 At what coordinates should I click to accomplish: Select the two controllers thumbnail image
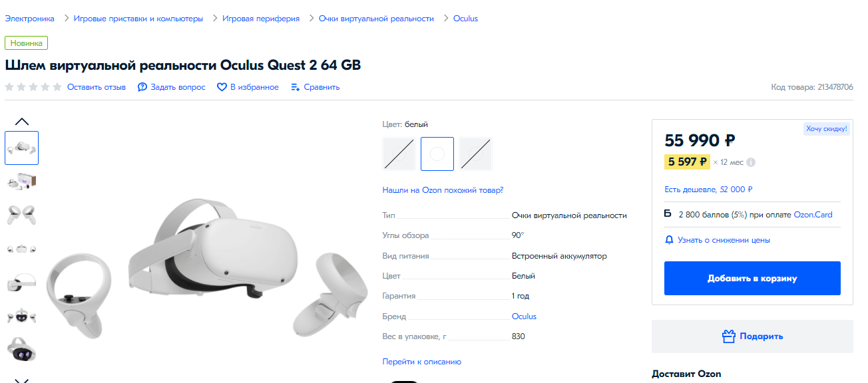pyautogui.click(x=22, y=215)
